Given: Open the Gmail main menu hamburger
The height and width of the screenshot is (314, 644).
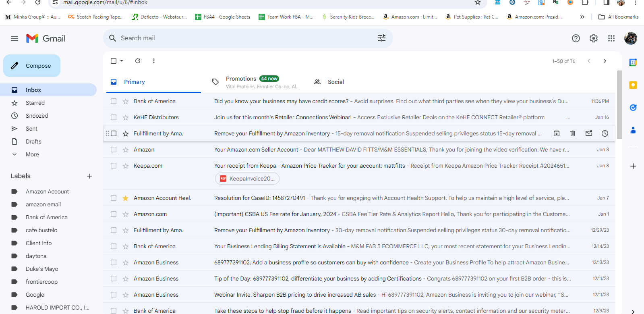Looking at the screenshot, I should (14, 38).
